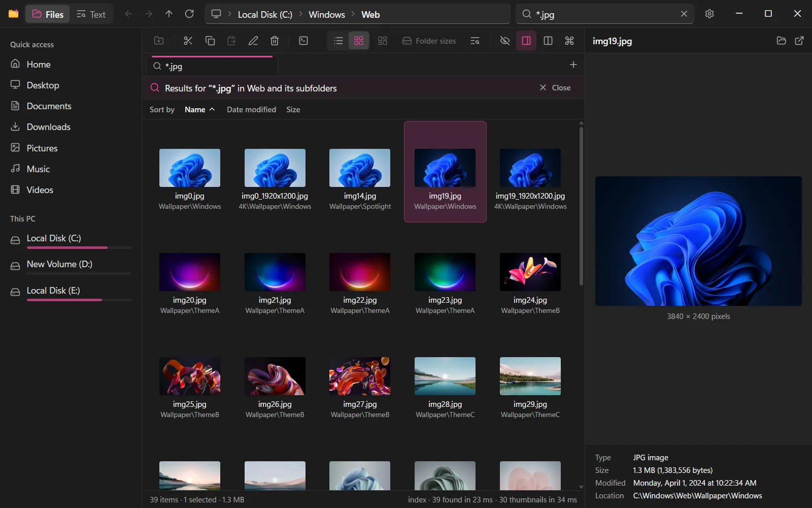The height and width of the screenshot is (508, 812).
Task: Click the Copy icon in toolbar
Action: (x=210, y=41)
